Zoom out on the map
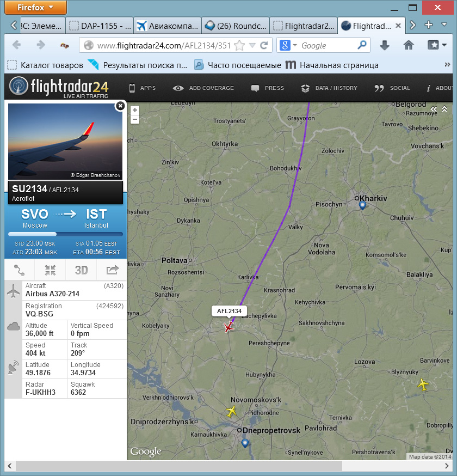The height and width of the screenshot is (476, 457). pyautogui.click(x=135, y=119)
